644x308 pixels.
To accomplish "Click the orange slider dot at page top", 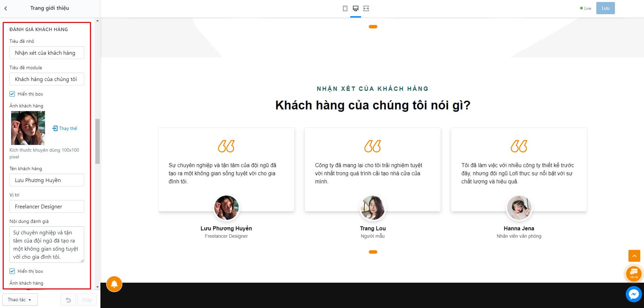I will (x=373, y=27).
